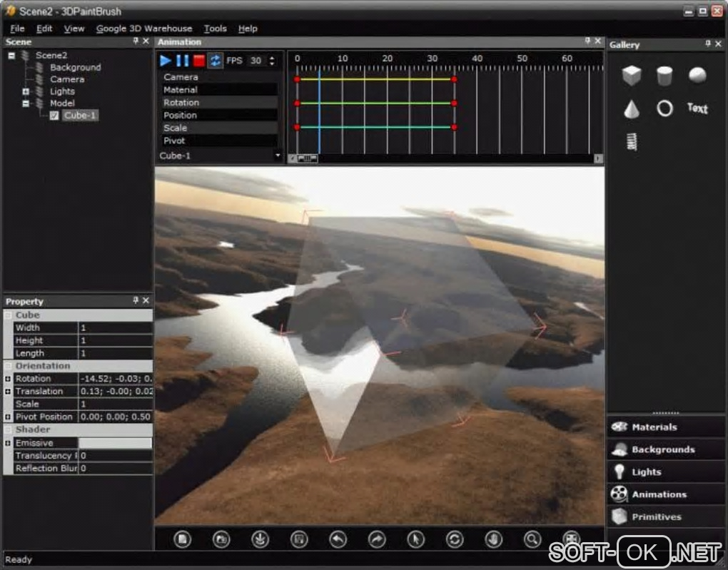Show the Materials gallery section

[x=666, y=427]
